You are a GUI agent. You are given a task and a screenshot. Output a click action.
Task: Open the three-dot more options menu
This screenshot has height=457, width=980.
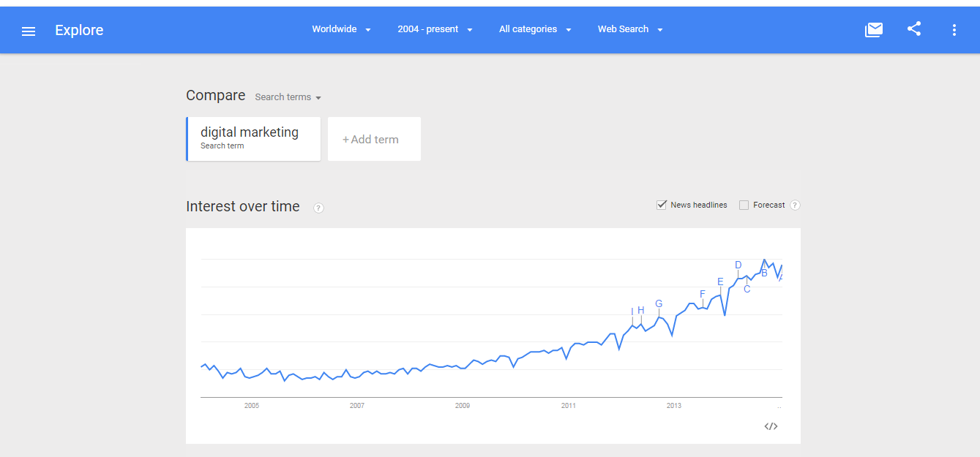(954, 30)
